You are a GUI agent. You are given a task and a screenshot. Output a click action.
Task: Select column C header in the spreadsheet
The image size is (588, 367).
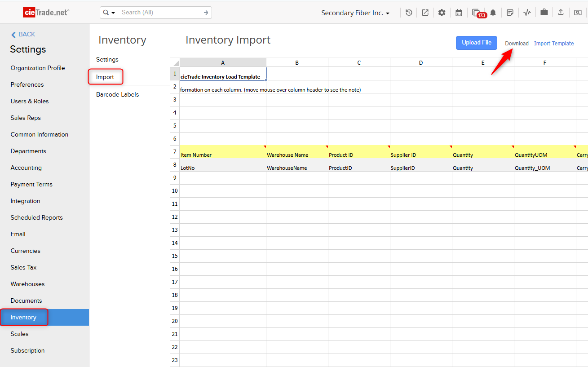359,62
